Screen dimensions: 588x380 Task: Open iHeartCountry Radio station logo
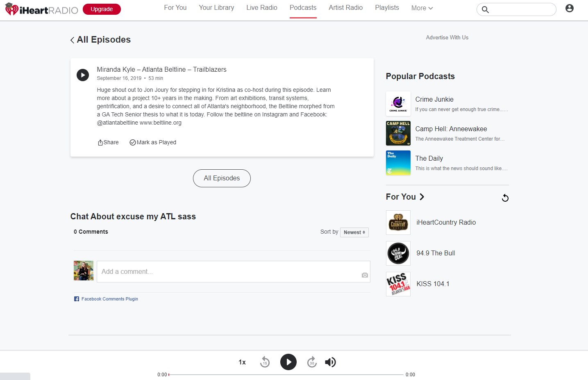point(398,223)
